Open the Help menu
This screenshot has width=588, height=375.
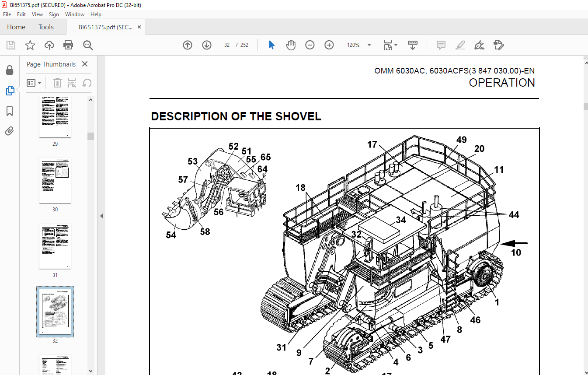[x=96, y=14]
